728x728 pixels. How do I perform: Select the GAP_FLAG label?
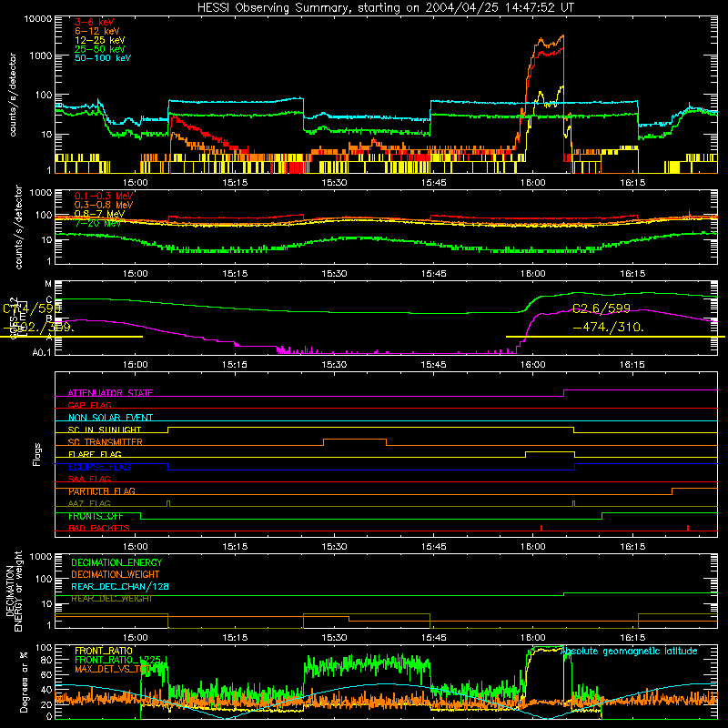point(89,405)
